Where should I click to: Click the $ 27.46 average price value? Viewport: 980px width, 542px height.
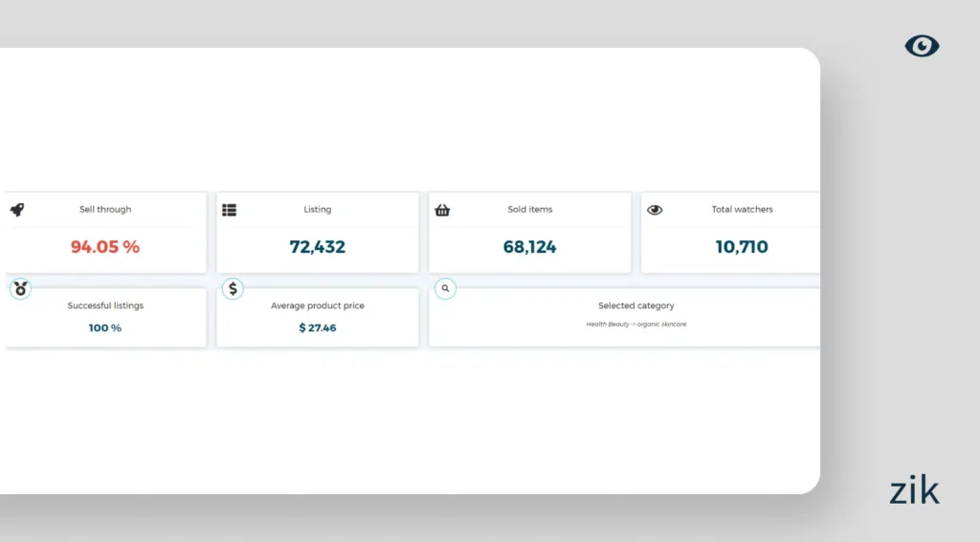coord(318,327)
